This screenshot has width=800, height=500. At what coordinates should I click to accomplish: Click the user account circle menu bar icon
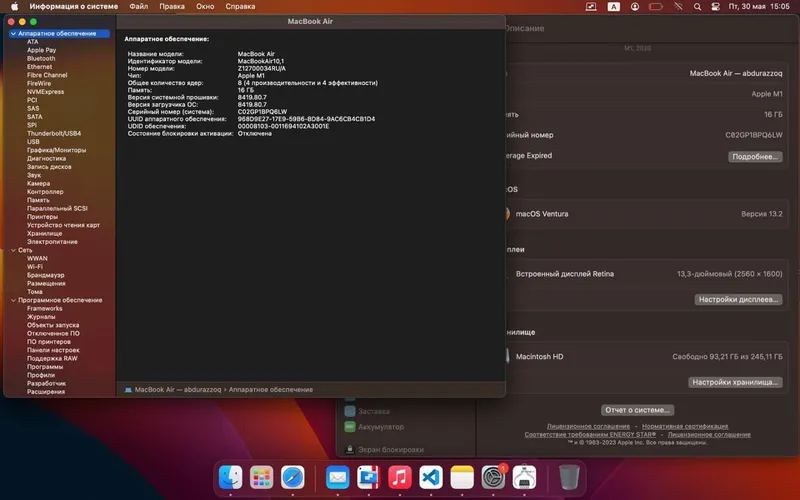pyautogui.click(x=635, y=7)
